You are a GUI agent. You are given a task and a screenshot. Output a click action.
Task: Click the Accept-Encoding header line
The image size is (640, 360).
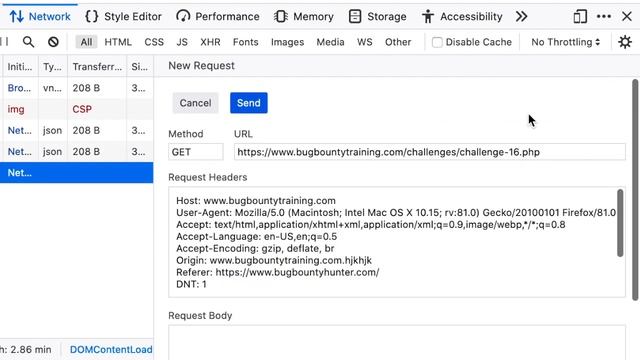tap(255, 249)
